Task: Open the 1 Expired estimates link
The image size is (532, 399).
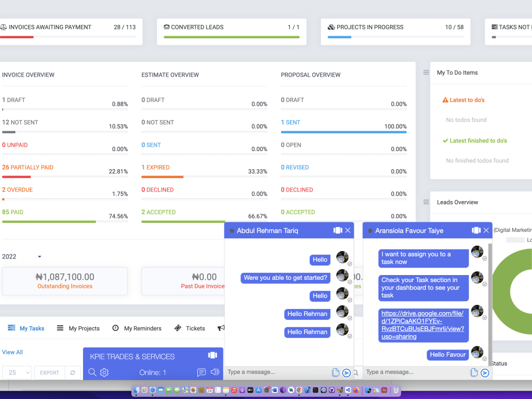Action: tap(155, 167)
